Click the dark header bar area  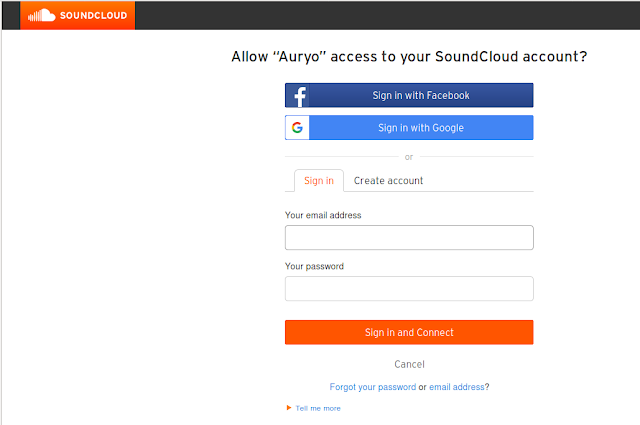[x=387, y=16]
